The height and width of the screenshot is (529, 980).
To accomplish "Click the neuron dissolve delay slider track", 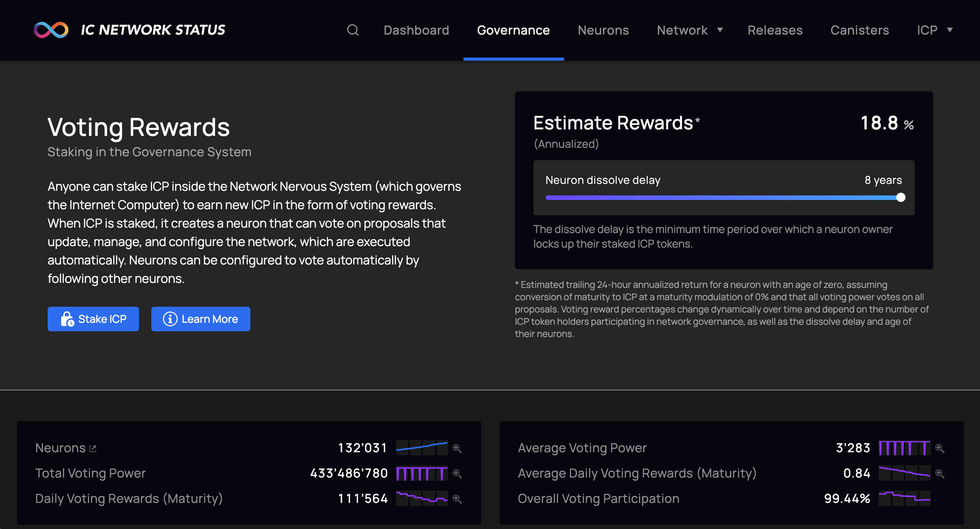I will tap(723, 198).
